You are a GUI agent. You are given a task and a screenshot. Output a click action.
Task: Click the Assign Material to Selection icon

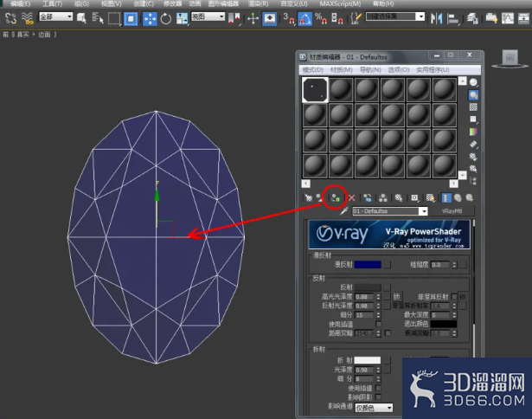pos(336,197)
